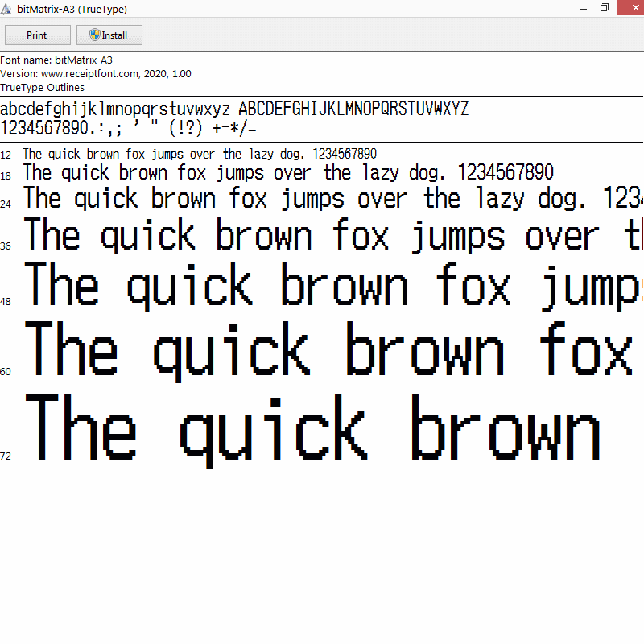Click the window title 'bitMatrix-A3 (TrueType)'

tap(72, 9)
